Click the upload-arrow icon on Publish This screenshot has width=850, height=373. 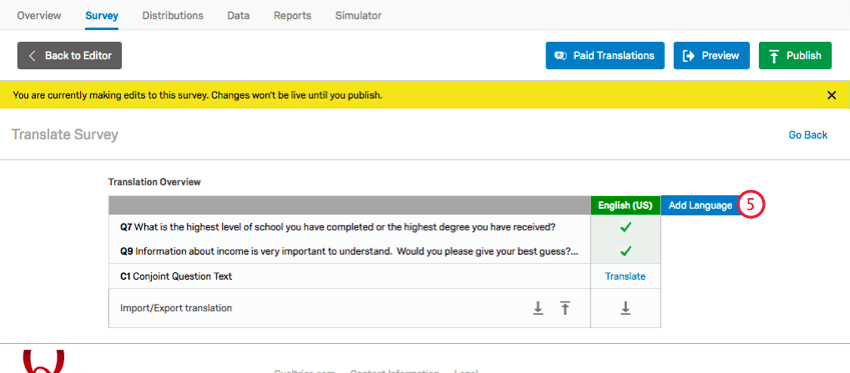(x=774, y=56)
